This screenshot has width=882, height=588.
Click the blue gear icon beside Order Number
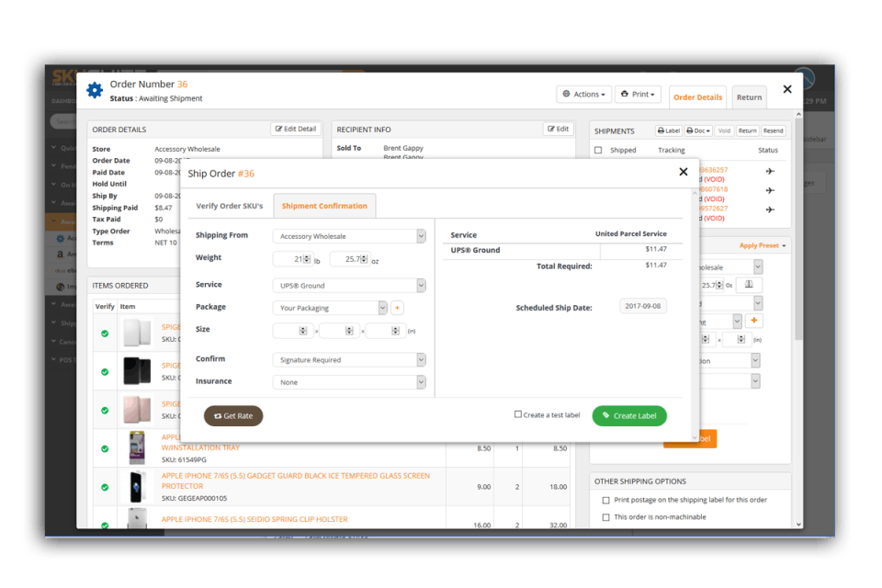point(95,90)
